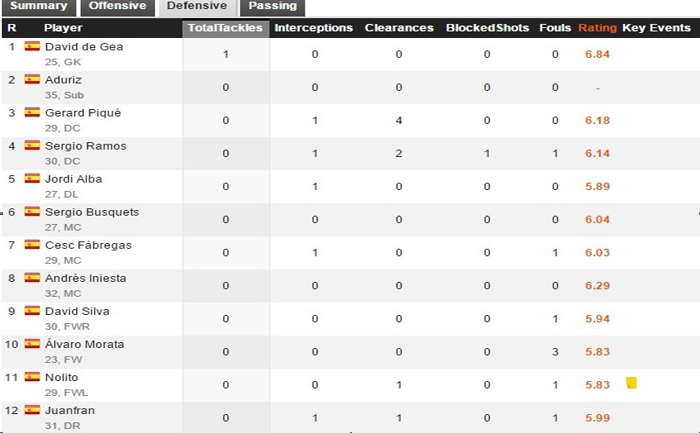Open Jordi Alba player link

pyautogui.click(x=74, y=179)
